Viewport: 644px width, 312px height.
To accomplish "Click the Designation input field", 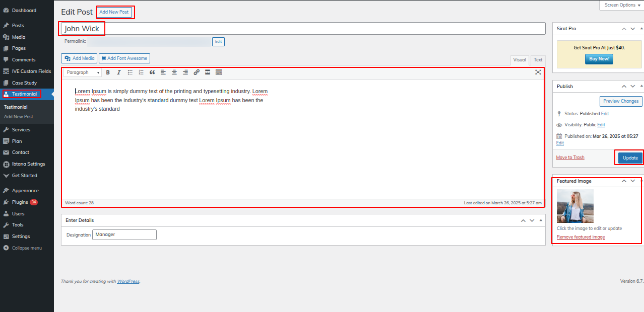I will [124, 235].
